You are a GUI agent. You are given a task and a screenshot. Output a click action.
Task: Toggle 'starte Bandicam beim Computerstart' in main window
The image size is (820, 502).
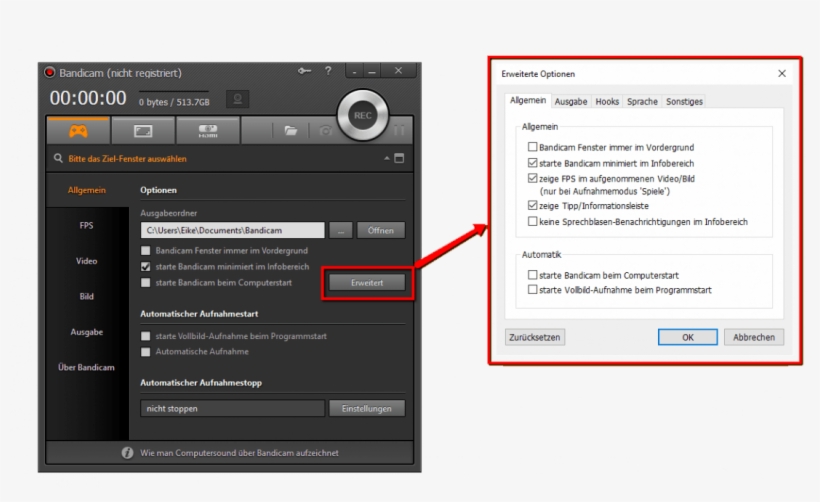tap(146, 282)
